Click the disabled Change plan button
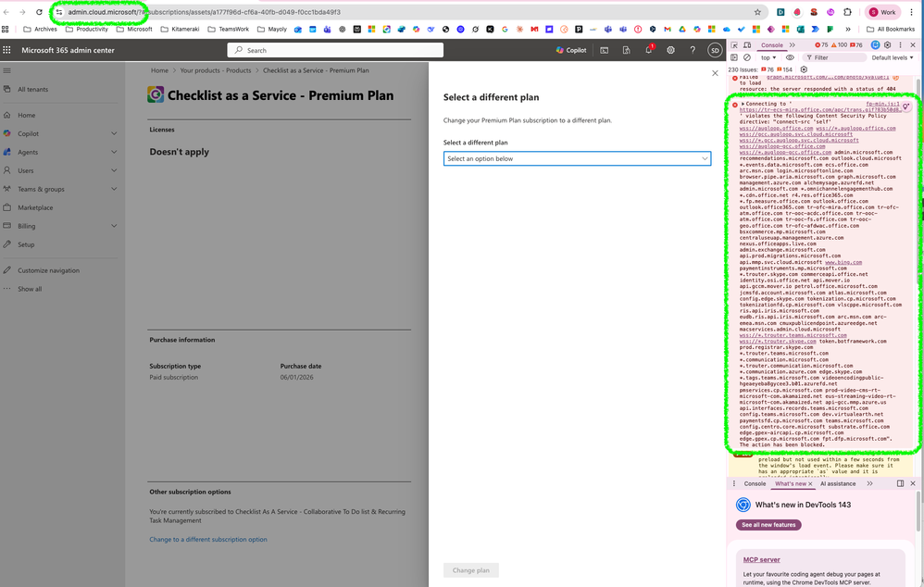This screenshot has width=924, height=587. click(x=471, y=570)
